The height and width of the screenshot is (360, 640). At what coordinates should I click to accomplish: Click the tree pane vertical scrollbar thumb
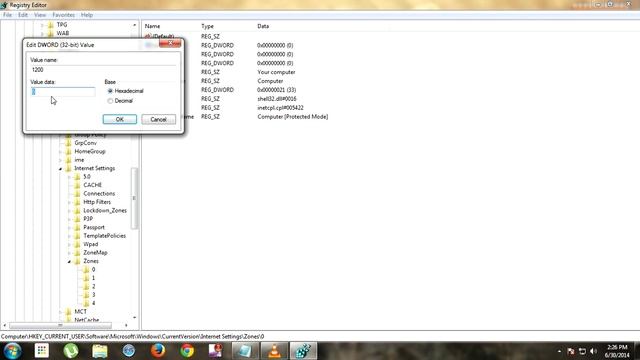[134, 198]
